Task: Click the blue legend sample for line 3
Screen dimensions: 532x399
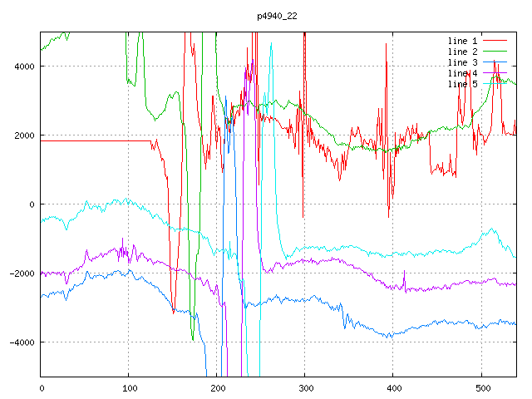Action: coord(495,62)
